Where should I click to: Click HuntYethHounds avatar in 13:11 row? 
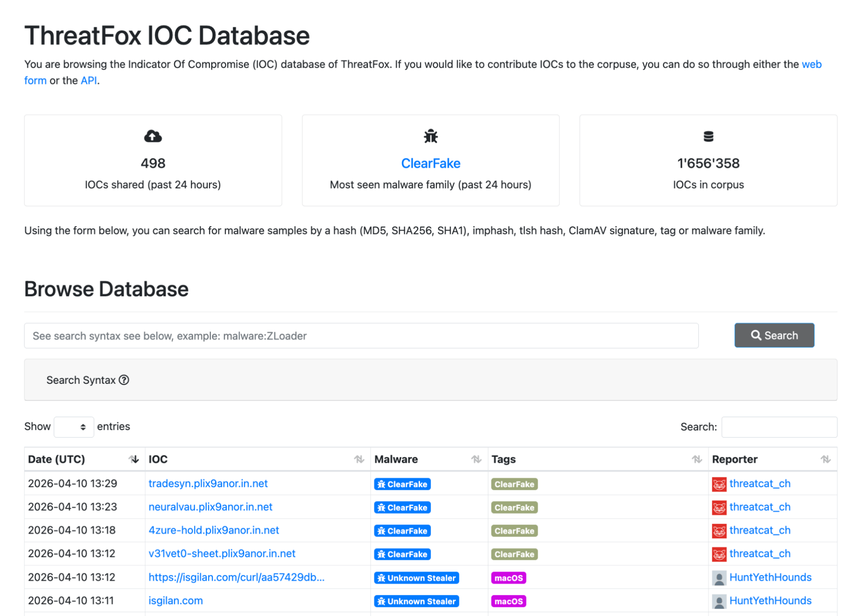pyautogui.click(x=719, y=601)
